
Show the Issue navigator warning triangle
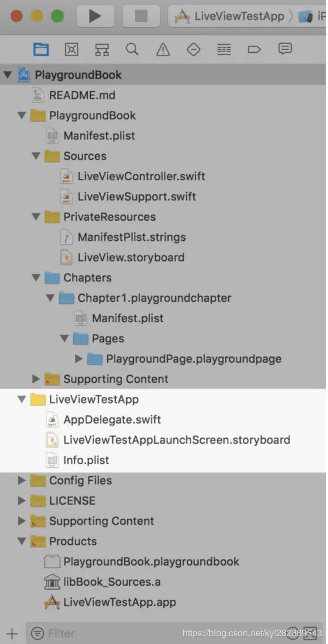(x=163, y=49)
